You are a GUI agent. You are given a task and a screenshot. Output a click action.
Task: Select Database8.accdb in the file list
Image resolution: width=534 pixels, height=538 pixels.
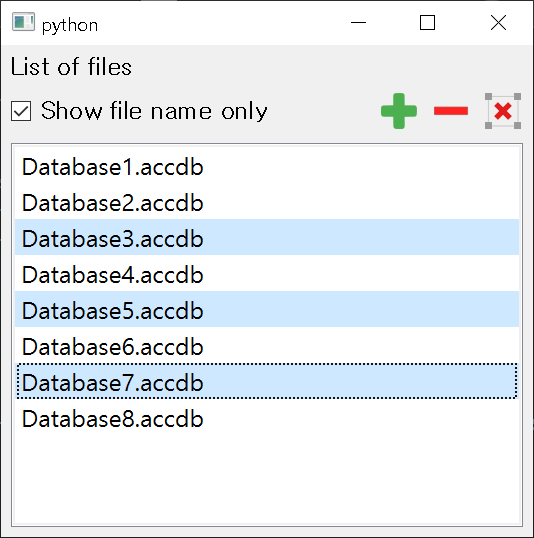tap(267, 419)
